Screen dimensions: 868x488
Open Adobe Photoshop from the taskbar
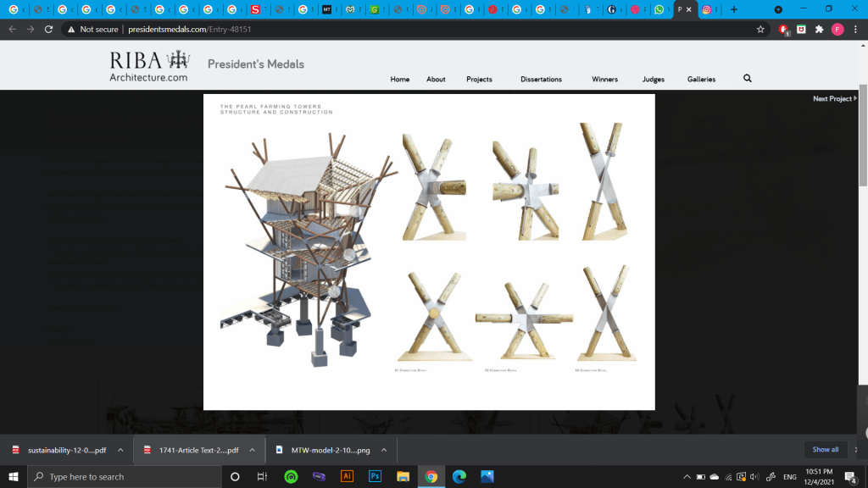click(375, 477)
